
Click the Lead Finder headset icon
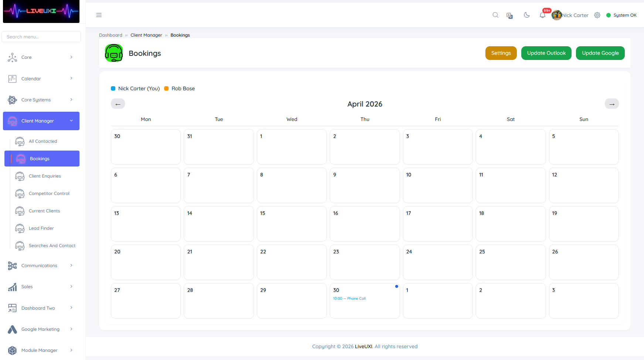[20, 228]
